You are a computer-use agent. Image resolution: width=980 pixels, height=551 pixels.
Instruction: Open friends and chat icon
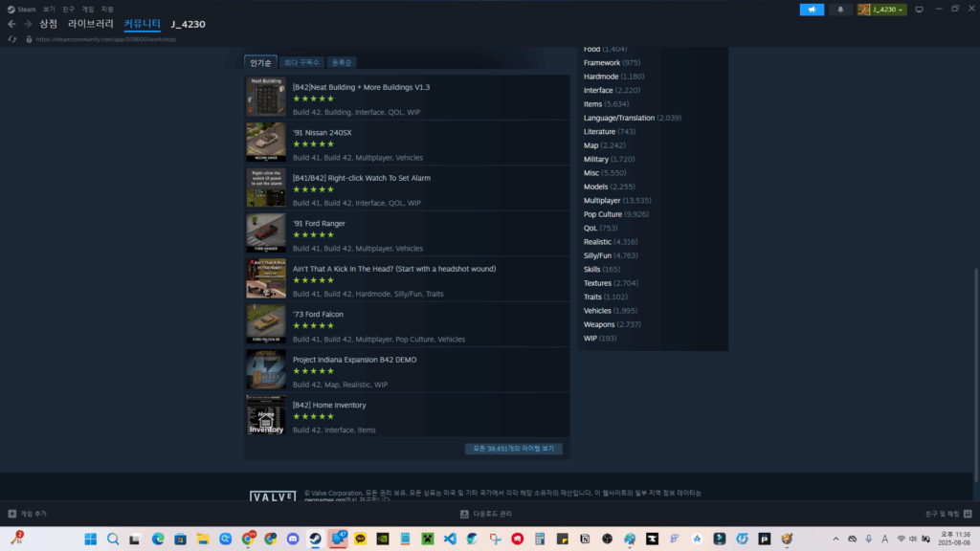tap(968, 514)
